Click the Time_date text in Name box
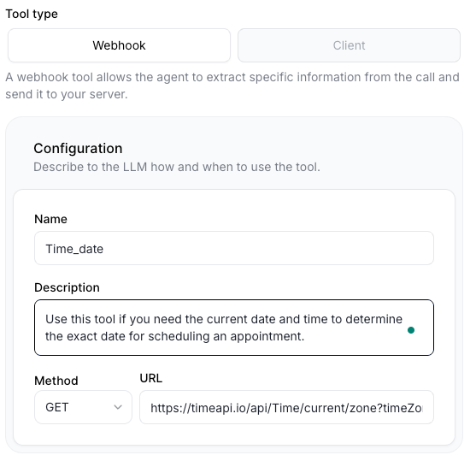 pyautogui.click(x=74, y=249)
